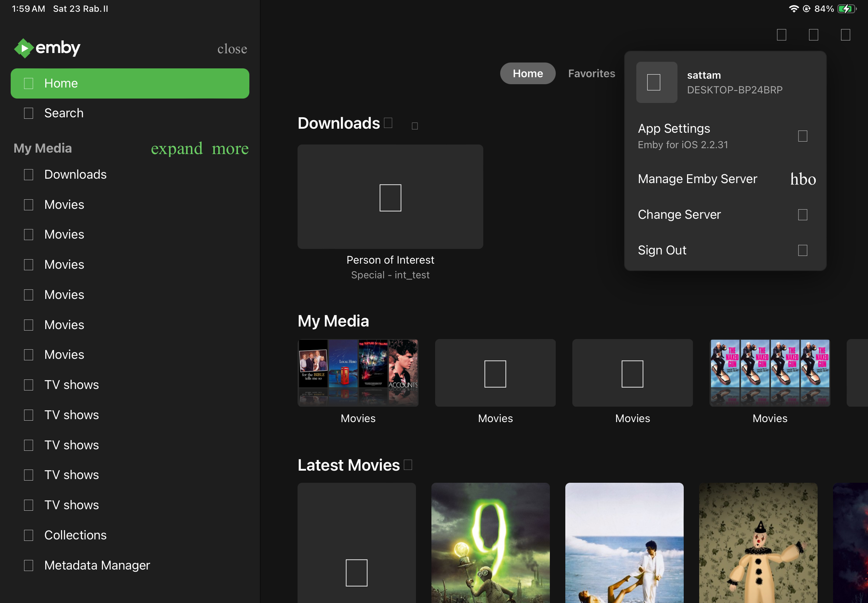
Task: Expand the Downloads section chevron
Action: (388, 123)
